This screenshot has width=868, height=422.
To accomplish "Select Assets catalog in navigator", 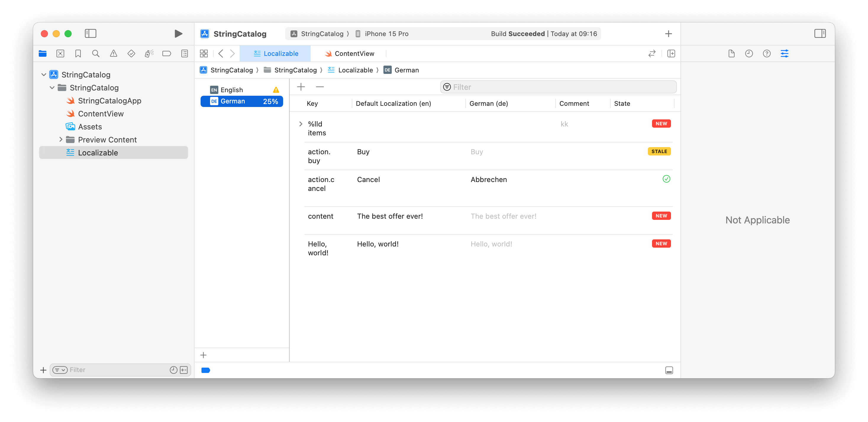I will [x=90, y=126].
